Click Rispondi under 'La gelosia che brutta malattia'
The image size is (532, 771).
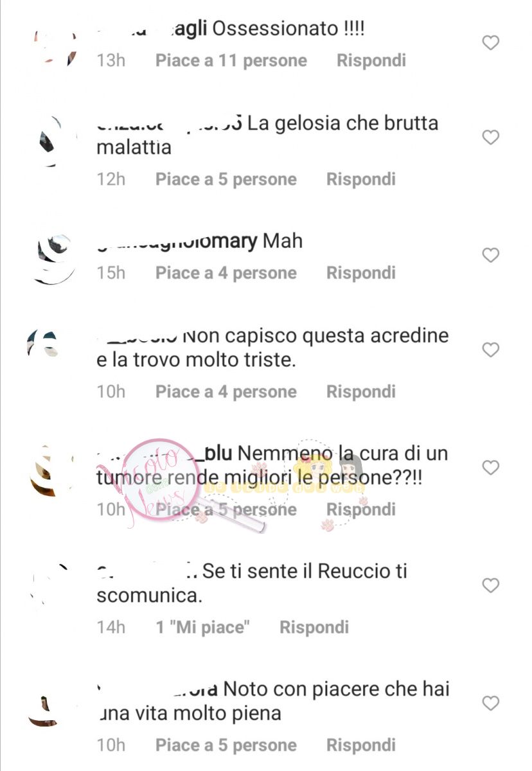point(361,179)
